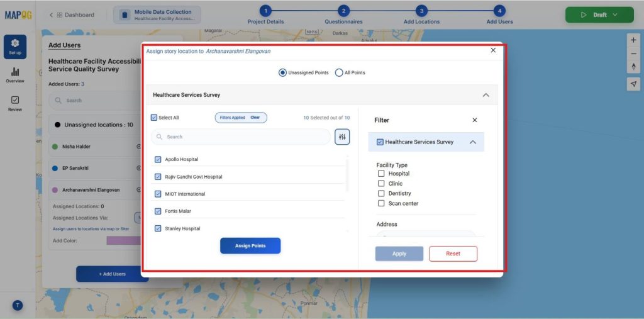Go back to Dashboard
644x319 pixels.
coord(72,15)
